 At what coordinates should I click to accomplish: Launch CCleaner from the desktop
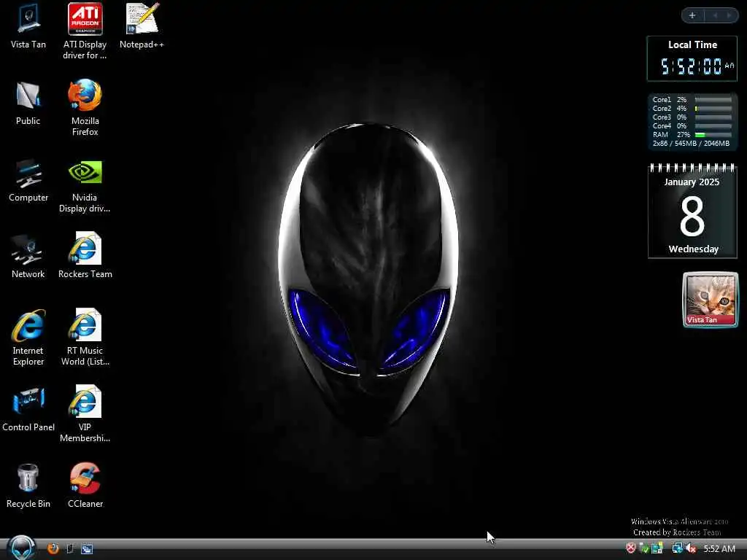(x=85, y=485)
